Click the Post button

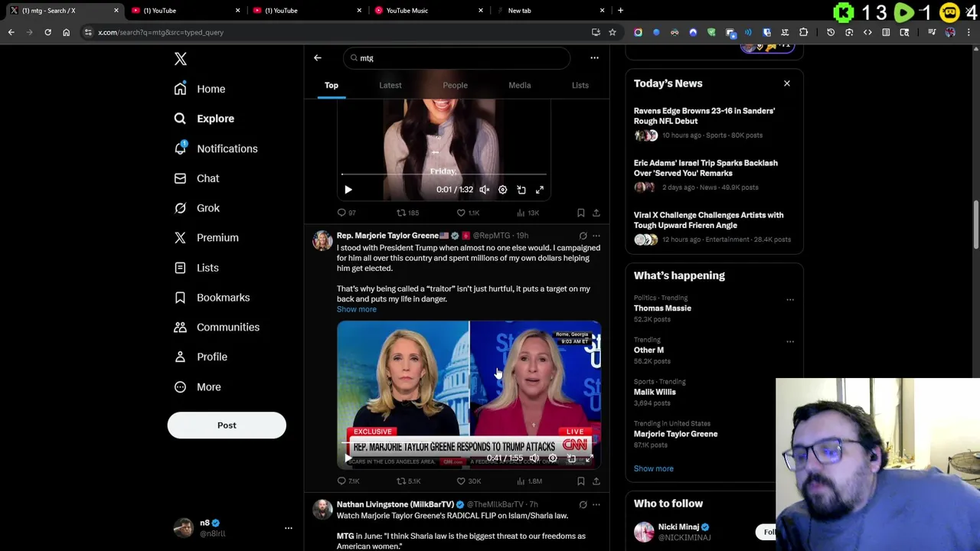tap(227, 425)
